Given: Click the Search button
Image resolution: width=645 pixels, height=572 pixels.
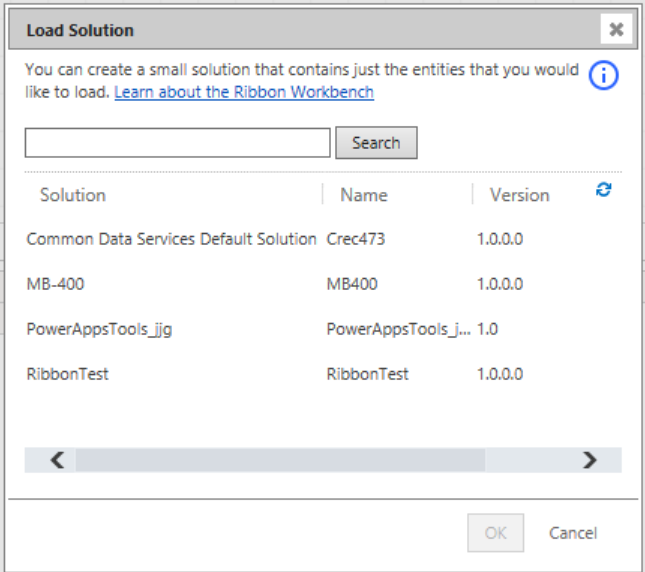Looking at the screenshot, I should tap(376, 143).
